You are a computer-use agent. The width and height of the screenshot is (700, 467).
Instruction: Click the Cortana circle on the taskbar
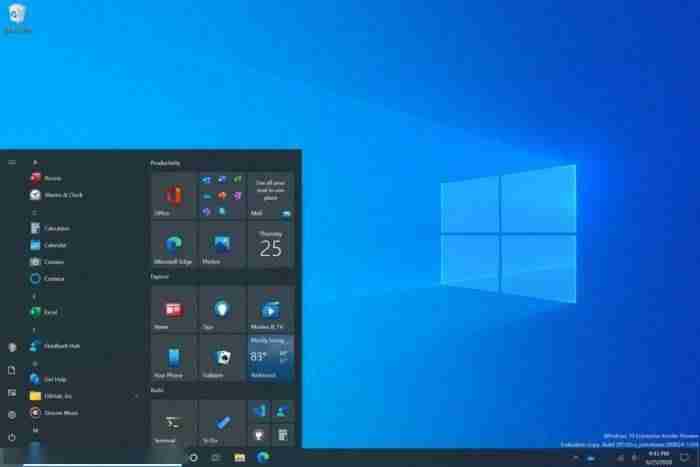pos(194,458)
